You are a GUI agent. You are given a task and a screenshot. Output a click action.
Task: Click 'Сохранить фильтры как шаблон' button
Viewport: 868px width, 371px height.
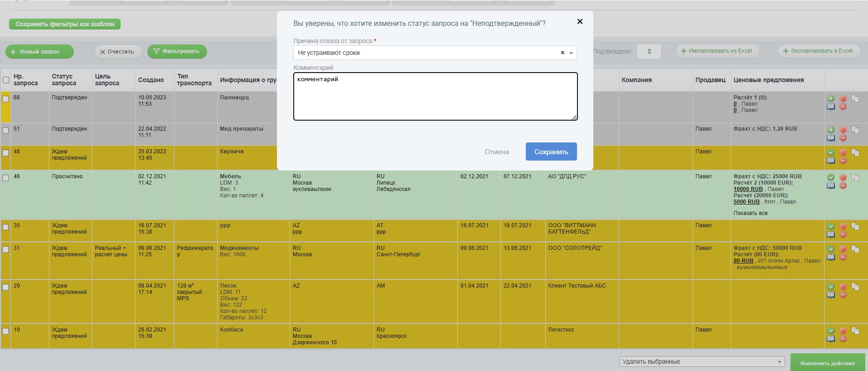click(x=65, y=24)
